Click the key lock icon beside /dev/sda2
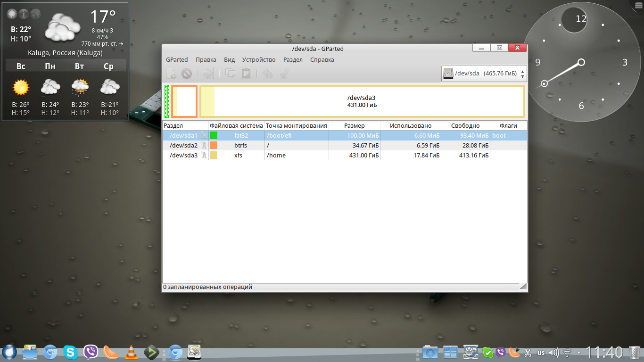 pos(204,145)
